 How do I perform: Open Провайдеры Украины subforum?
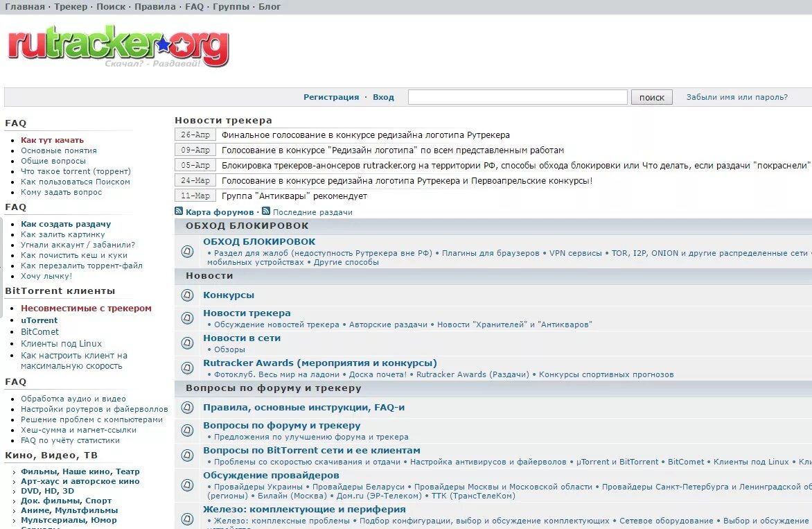point(258,487)
